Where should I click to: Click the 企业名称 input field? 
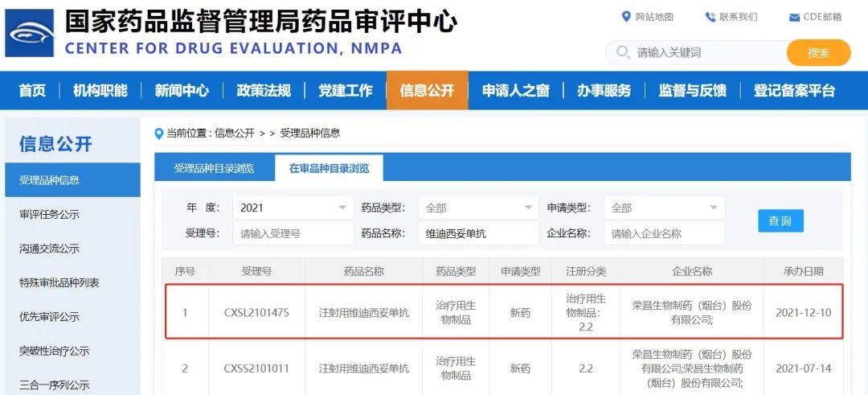click(x=665, y=233)
